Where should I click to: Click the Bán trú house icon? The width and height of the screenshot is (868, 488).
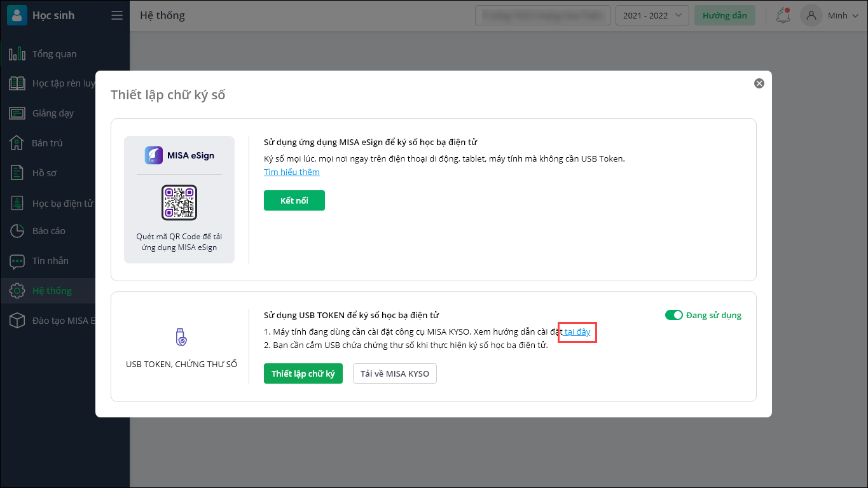[17, 143]
